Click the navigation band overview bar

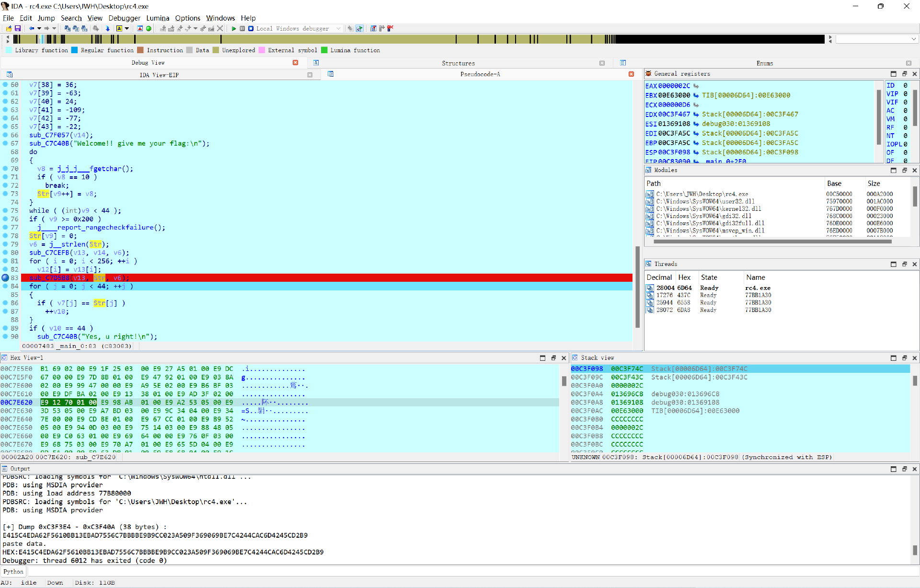[x=418, y=39]
